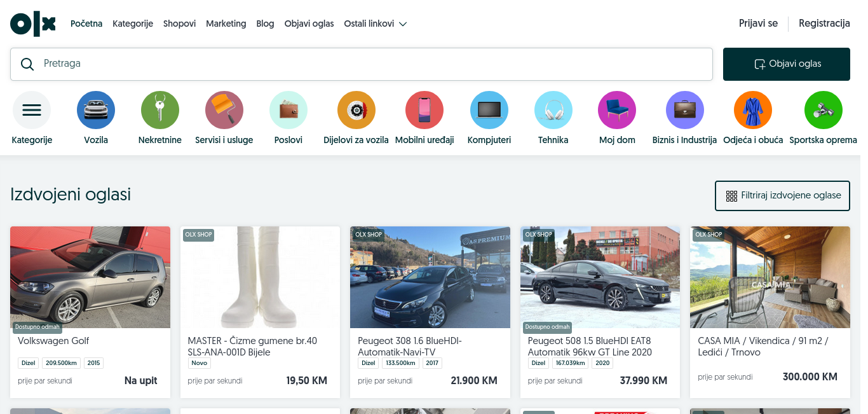Viewport: 868px width, 414px height.
Task: Click MASTER - Čizme gumene title
Action: (x=252, y=347)
